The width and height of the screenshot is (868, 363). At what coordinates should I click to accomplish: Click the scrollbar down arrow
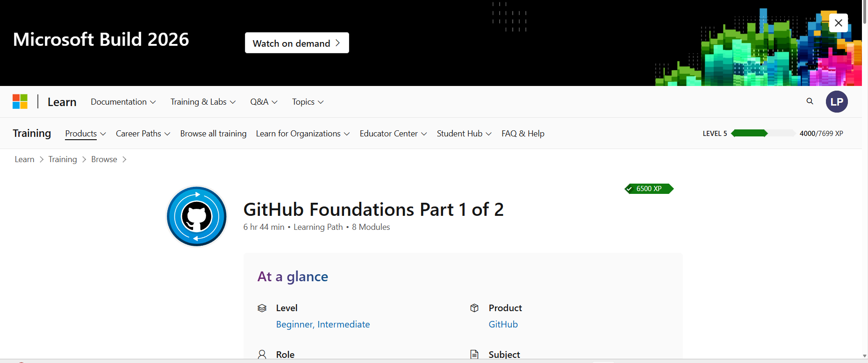coord(865,356)
